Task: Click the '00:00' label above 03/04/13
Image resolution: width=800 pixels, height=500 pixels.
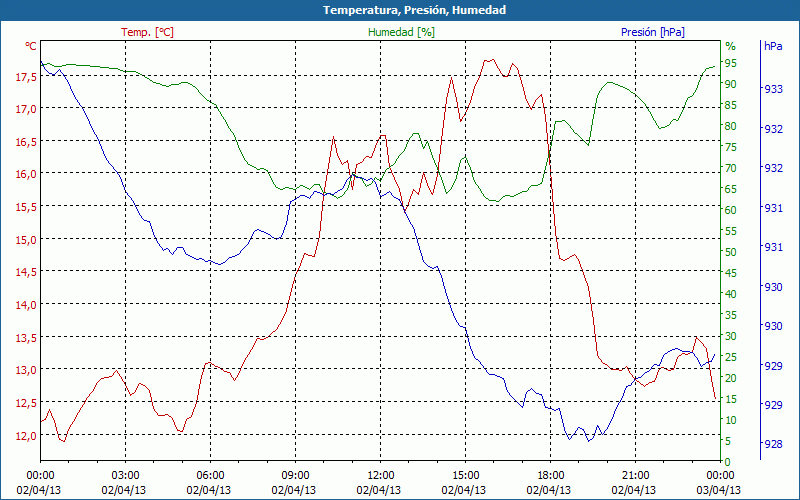Action: point(720,476)
